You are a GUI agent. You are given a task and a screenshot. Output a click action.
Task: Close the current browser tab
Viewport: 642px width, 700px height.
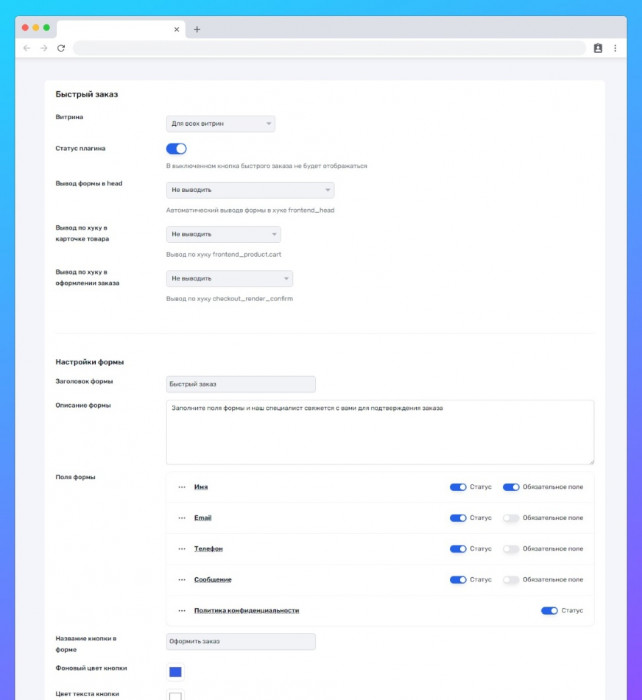177,29
